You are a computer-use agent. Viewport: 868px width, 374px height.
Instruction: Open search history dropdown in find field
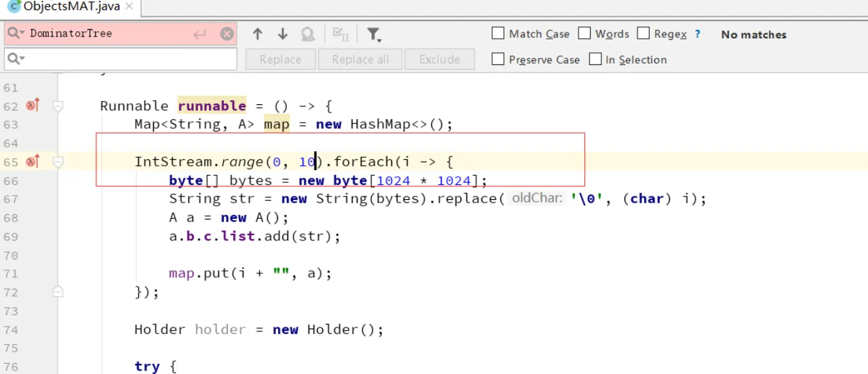click(x=17, y=33)
